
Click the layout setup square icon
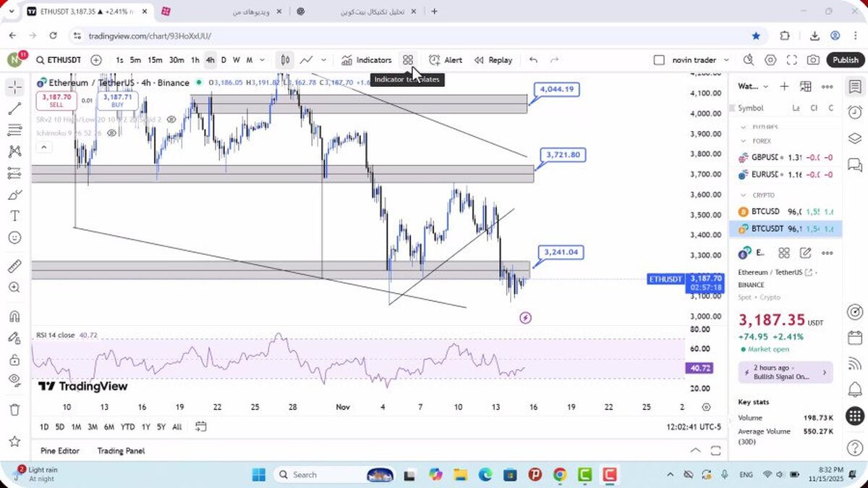point(658,60)
